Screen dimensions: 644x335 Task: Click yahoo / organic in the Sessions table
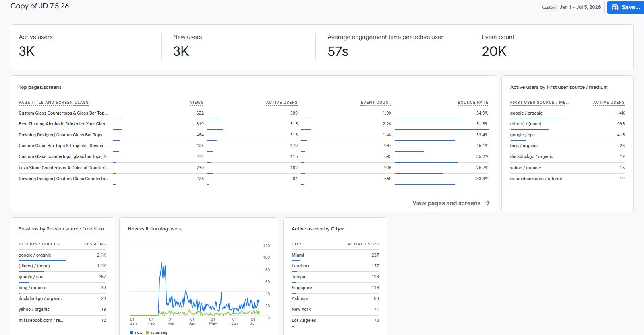click(34, 309)
